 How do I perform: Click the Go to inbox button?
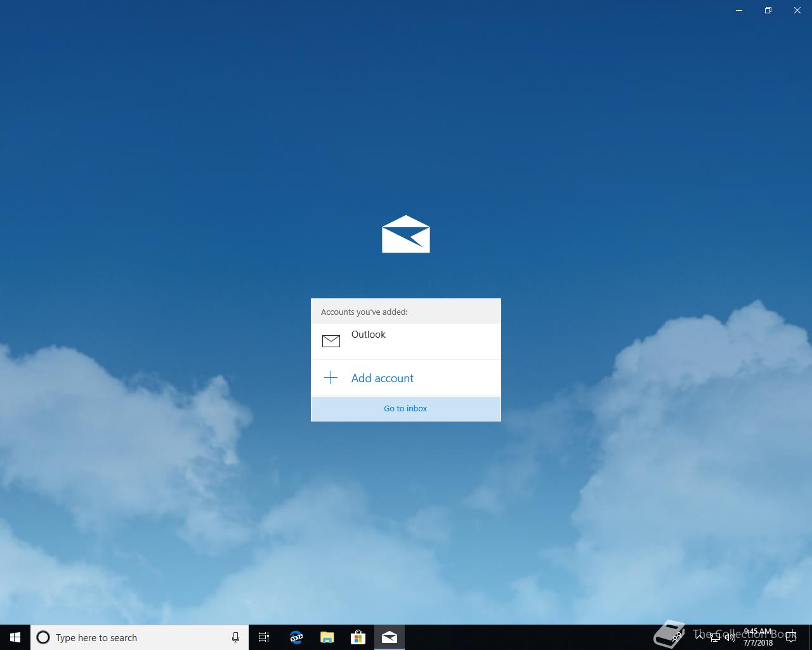[406, 408]
